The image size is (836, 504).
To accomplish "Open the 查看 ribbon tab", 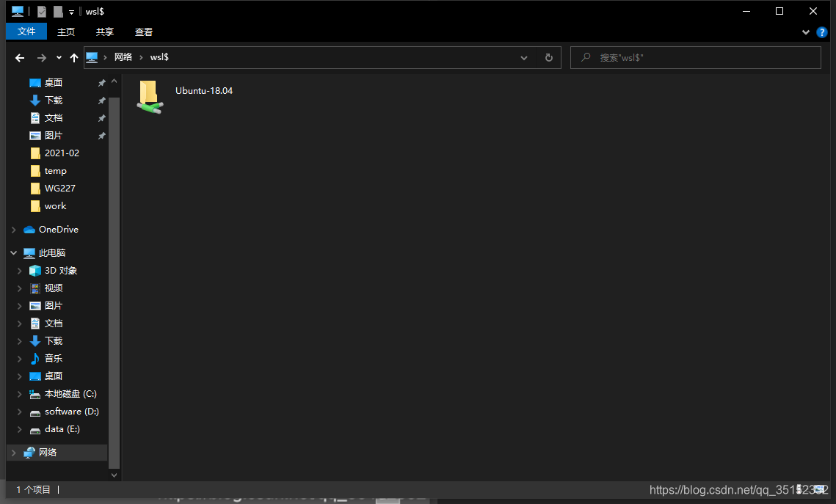I will click(143, 32).
